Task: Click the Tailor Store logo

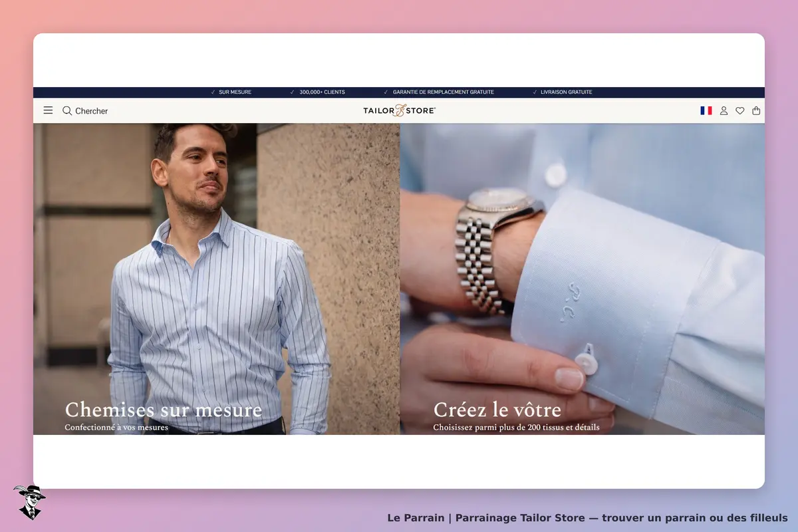Action: click(x=399, y=110)
